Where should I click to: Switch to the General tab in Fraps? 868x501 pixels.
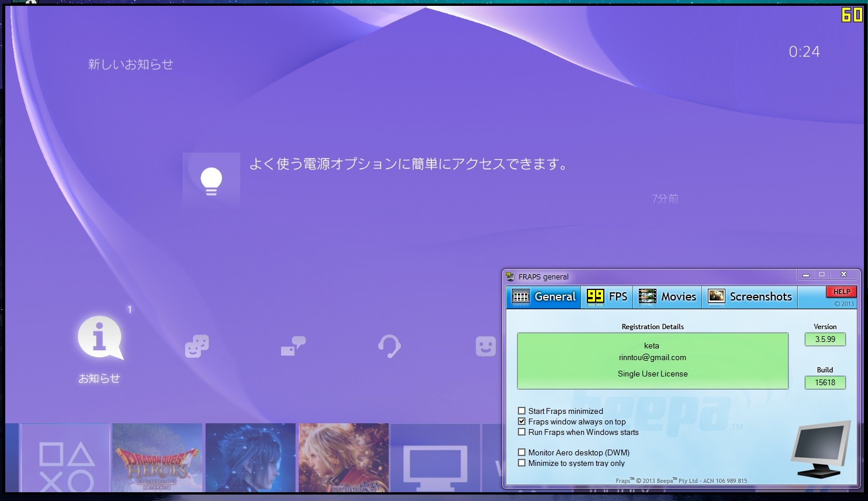coord(544,297)
